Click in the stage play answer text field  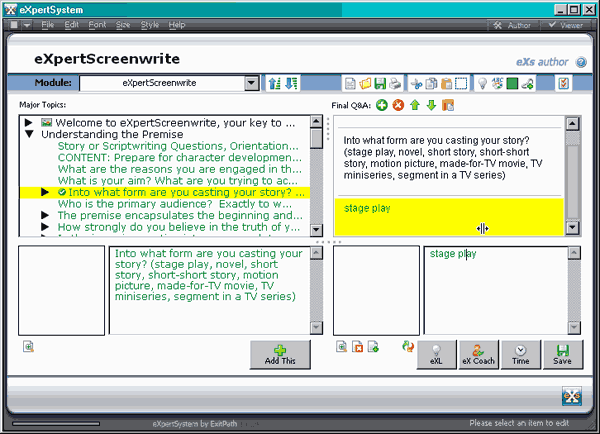coord(496,290)
